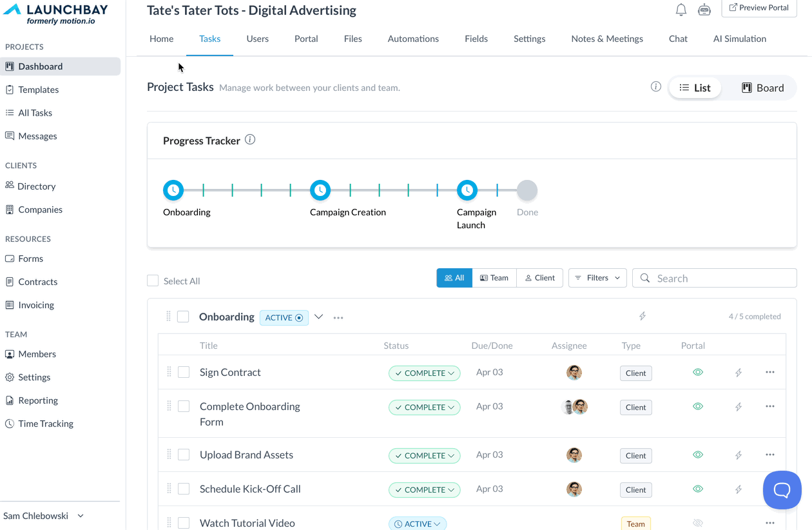Open the Automations tab
This screenshot has width=812, height=530.
pos(413,39)
